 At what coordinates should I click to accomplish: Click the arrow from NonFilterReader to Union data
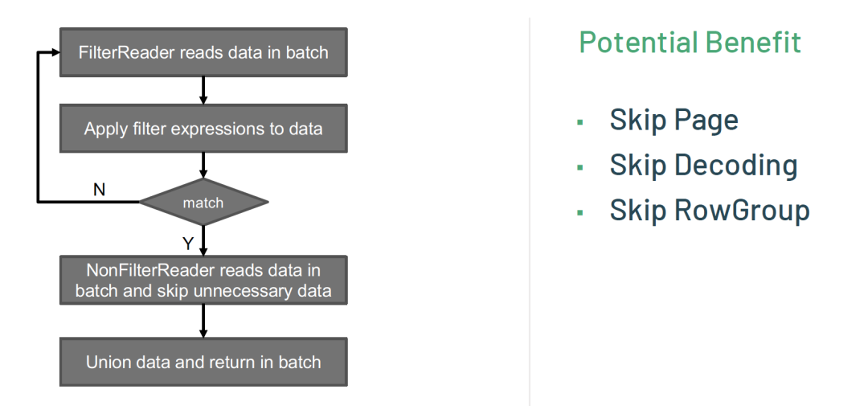(203, 322)
